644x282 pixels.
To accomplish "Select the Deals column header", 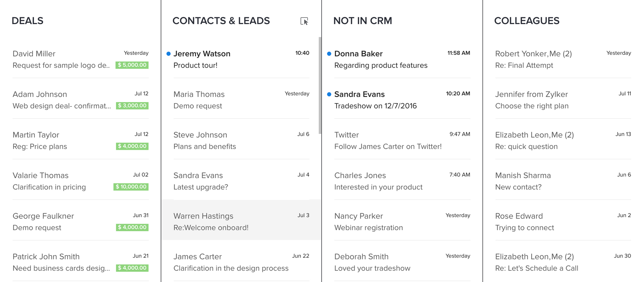I will click(28, 21).
